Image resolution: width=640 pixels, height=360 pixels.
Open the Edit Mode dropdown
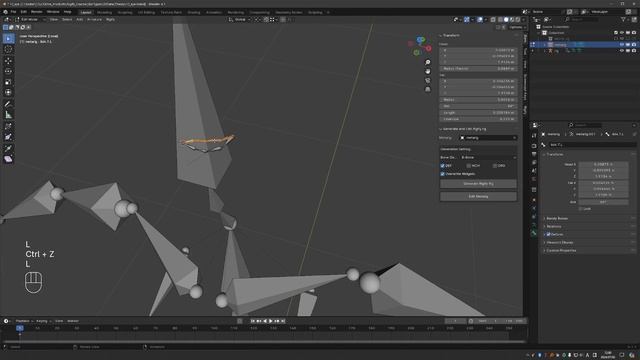click(31, 19)
